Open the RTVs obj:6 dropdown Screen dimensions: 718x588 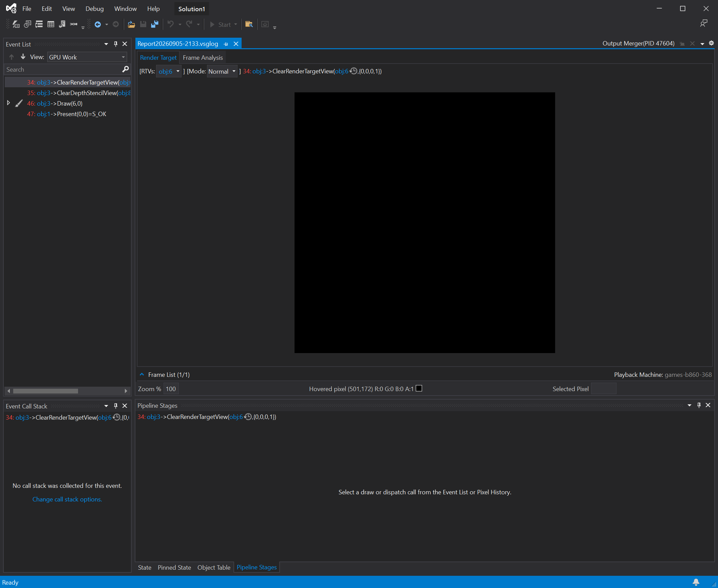pos(169,71)
